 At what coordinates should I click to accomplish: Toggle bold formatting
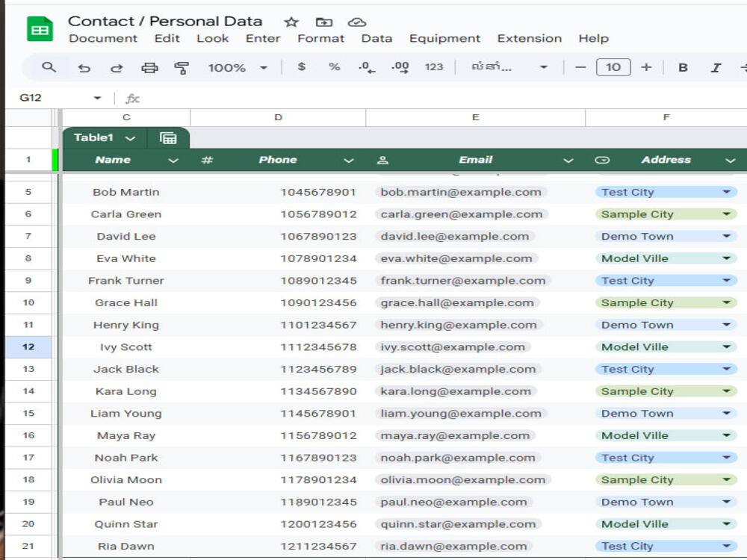tap(683, 68)
